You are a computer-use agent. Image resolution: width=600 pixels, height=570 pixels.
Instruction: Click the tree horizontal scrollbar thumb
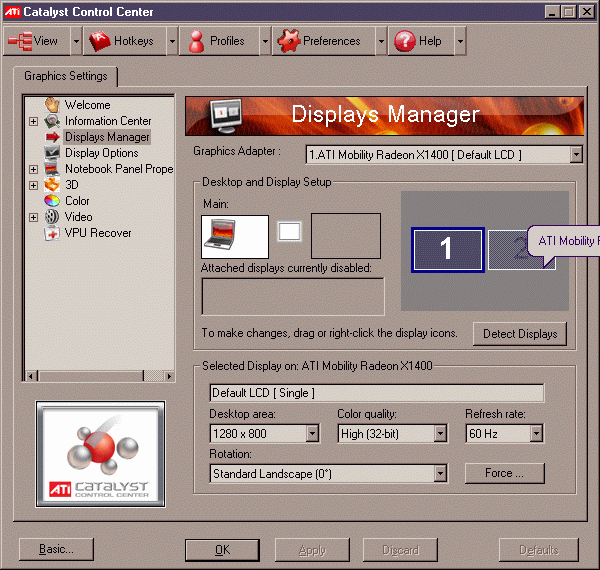coord(91,376)
